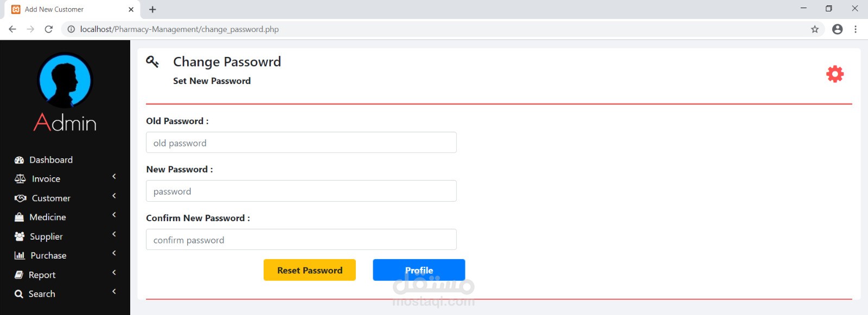This screenshot has height=315, width=868.
Task: Click the red settings gear icon
Action: (835, 74)
